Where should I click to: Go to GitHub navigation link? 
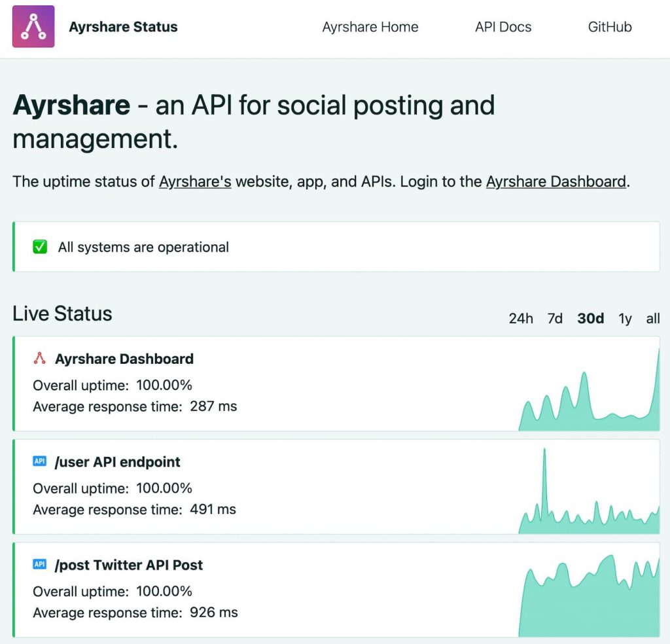tap(609, 27)
